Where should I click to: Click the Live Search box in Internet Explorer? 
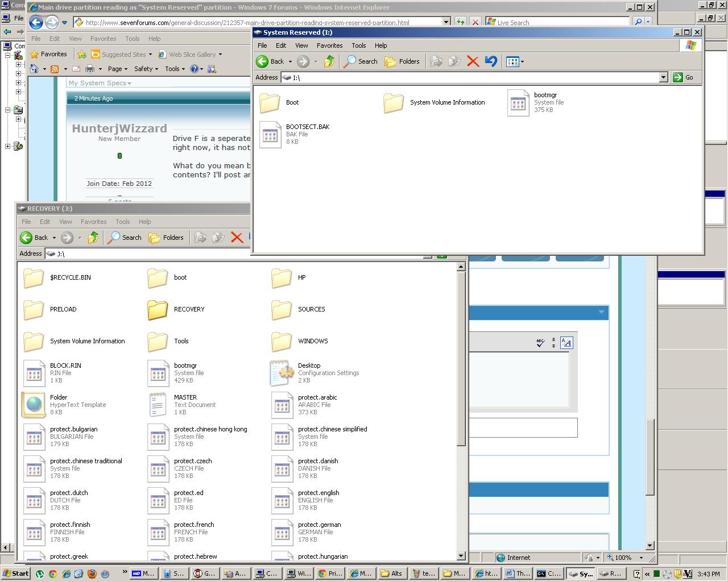(557, 23)
